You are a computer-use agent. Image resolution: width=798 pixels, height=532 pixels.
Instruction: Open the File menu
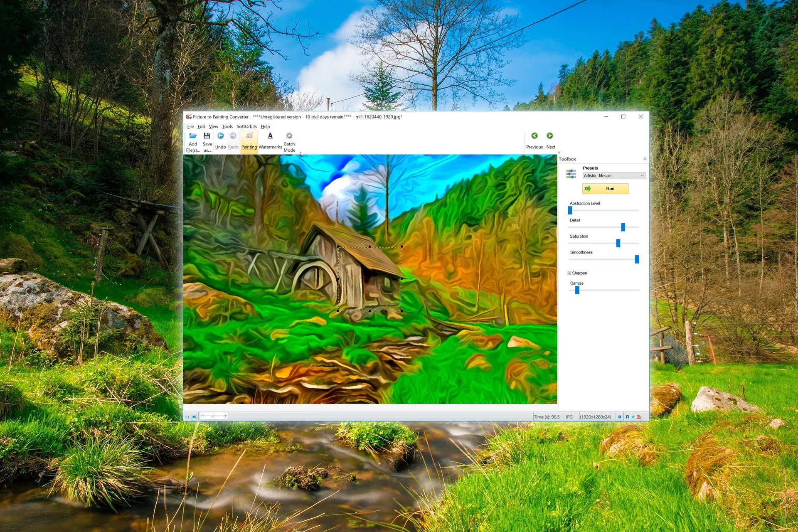[192, 127]
